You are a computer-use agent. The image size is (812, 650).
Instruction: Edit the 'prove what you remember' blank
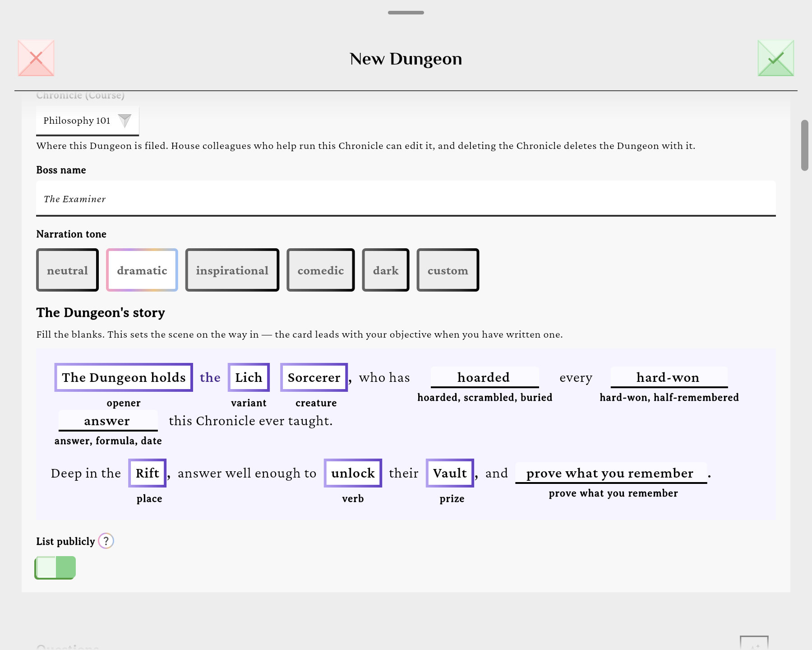pos(611,473)
